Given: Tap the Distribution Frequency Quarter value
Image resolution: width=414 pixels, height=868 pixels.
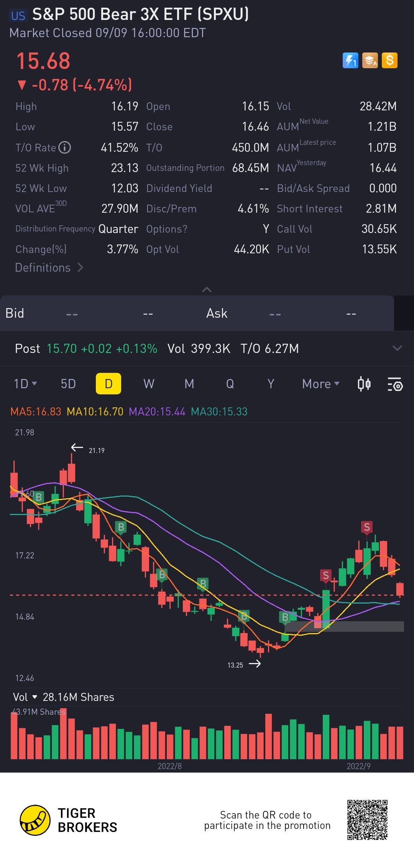Looking at the screenshot, I should click(x=118, y=229).
